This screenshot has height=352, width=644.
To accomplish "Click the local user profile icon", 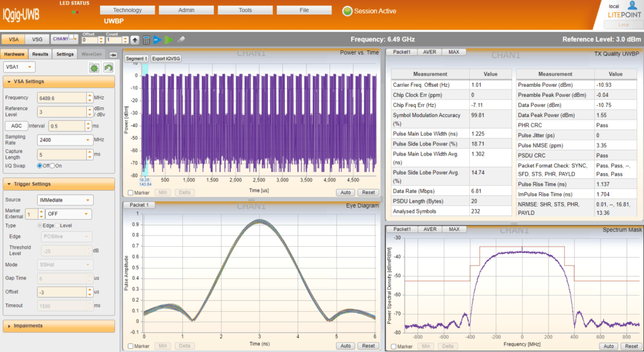I will point(632,5).
